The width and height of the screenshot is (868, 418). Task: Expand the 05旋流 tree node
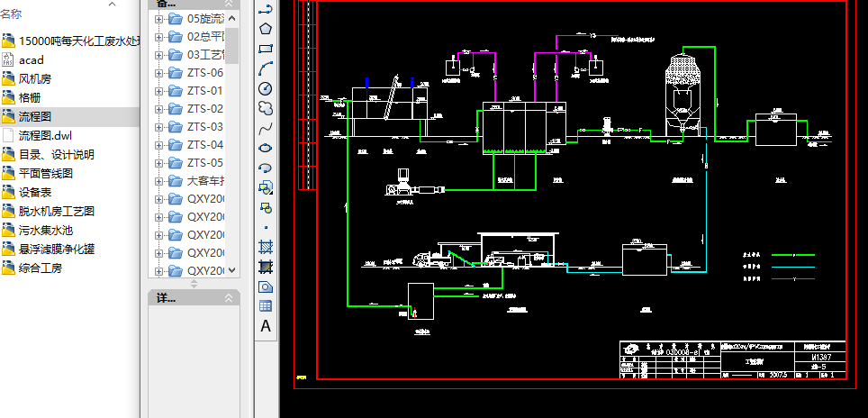158,19
